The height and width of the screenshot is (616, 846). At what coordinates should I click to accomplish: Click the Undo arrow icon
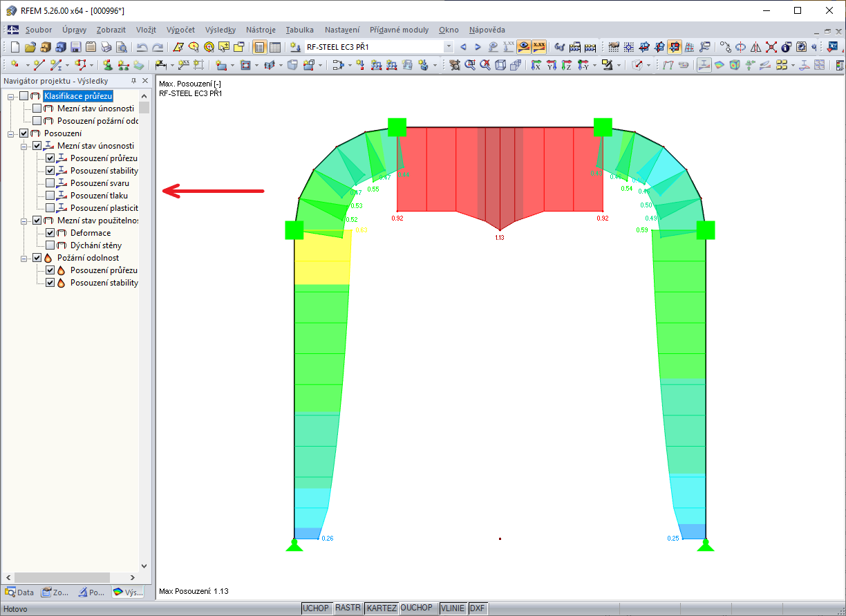pyautogui.click(x=142, y=47)
